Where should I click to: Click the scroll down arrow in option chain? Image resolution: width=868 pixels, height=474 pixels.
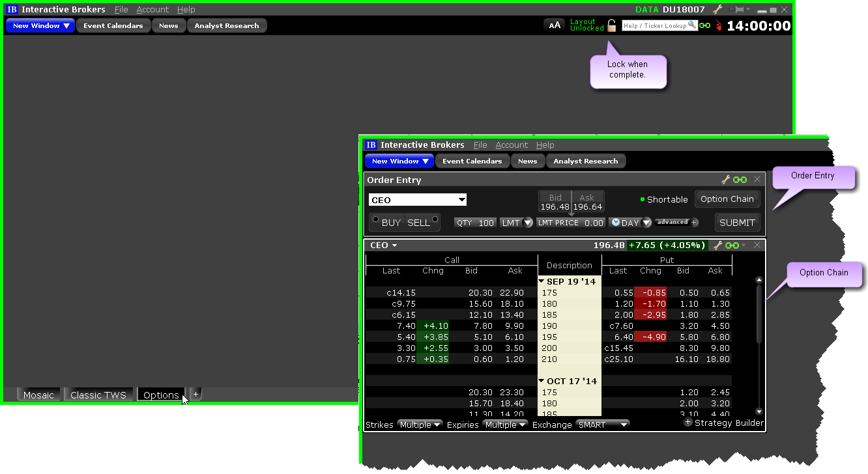(759, 411)
